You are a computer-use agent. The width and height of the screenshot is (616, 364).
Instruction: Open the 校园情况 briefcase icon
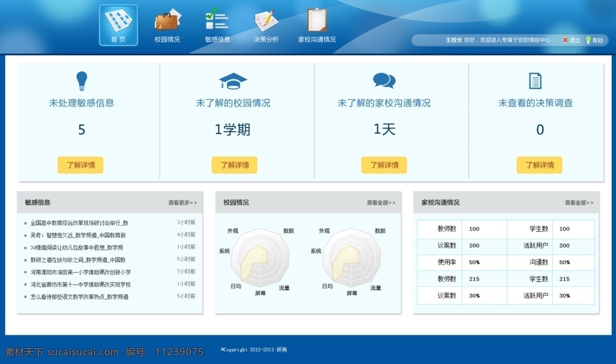pos(167,21)
